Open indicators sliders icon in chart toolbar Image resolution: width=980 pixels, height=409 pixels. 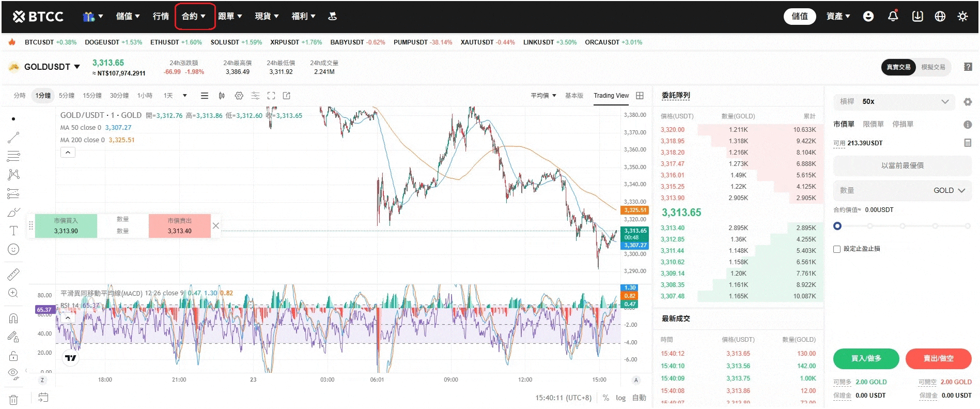click(x=255, y=96)
